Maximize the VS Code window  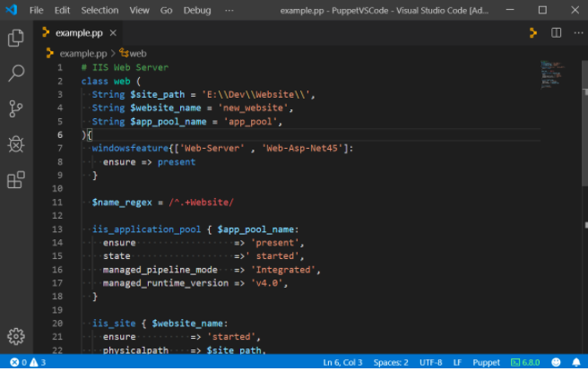coord(542,10)
